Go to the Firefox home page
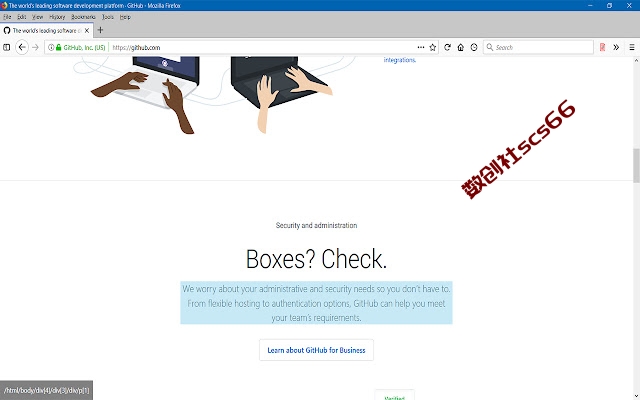 pyautogui.click(x=460, y=47)
